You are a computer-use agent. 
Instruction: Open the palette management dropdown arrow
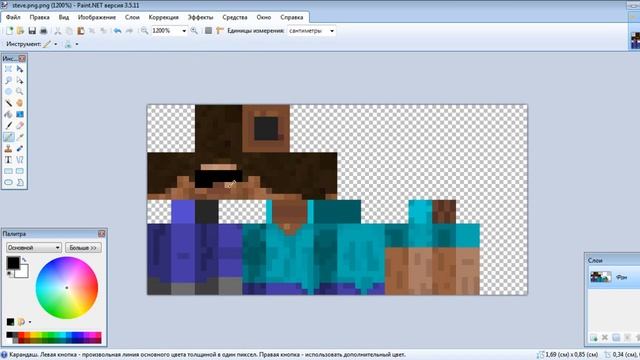[x=30, y=322]
